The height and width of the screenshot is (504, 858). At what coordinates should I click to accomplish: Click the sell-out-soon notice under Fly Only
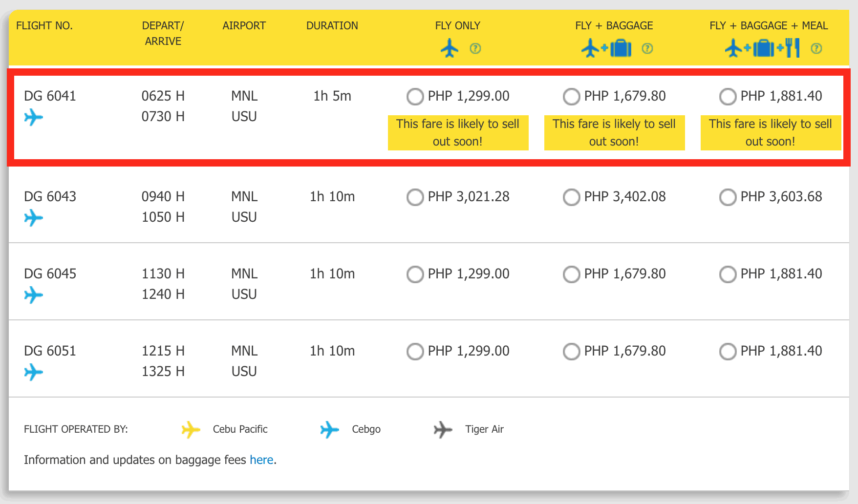click(x=458, y=133)
